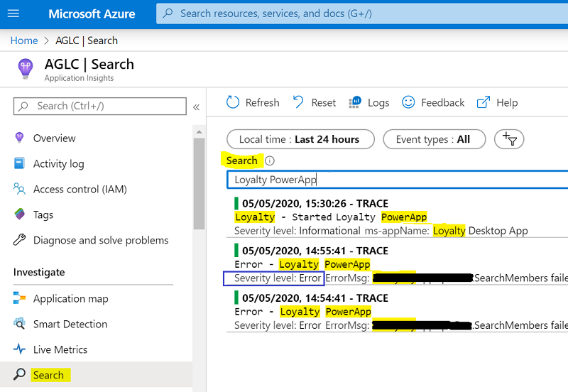The width and height of the screenshot is (568, 392).
Task: Open Activity log in the sidebar
Action: (x=59, y=164)
